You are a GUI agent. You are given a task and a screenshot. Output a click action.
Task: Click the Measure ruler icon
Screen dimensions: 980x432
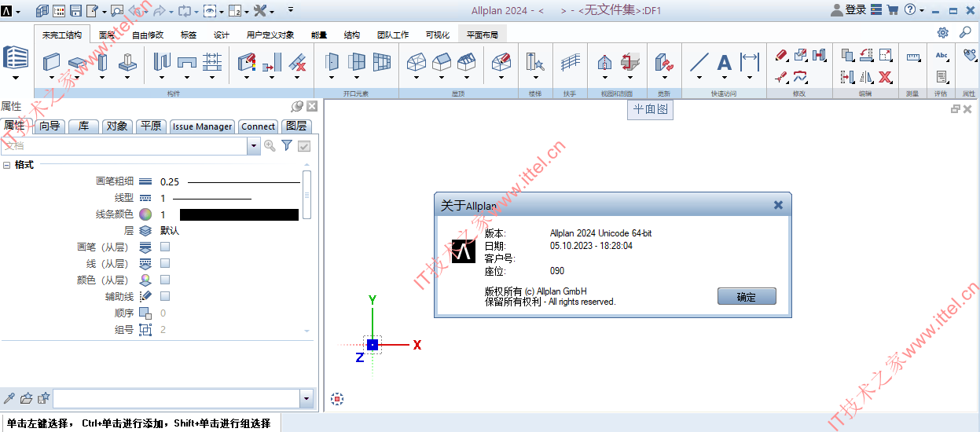[913, 57]
